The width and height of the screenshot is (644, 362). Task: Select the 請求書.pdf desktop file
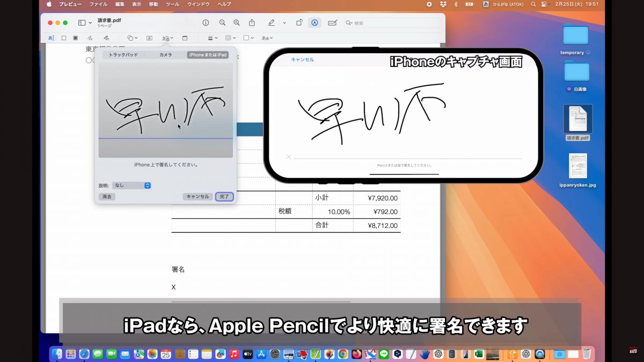tap(578, 119)
